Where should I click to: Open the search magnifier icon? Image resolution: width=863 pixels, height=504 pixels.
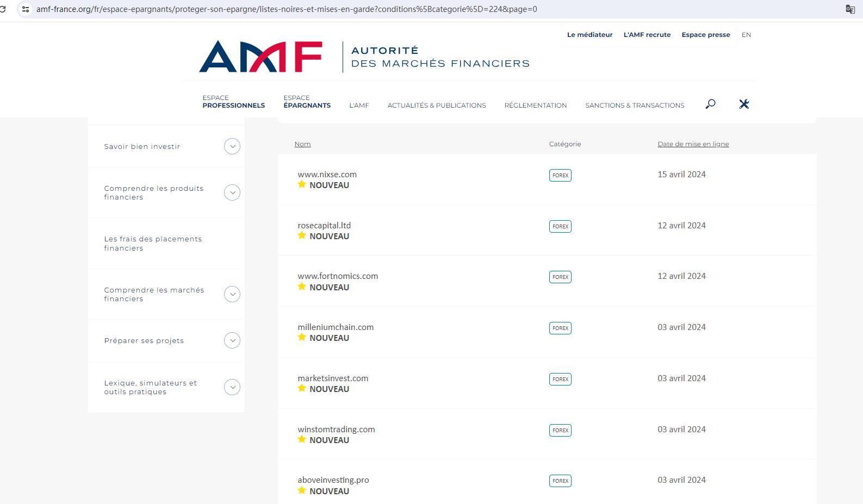[x=710, y=104]
